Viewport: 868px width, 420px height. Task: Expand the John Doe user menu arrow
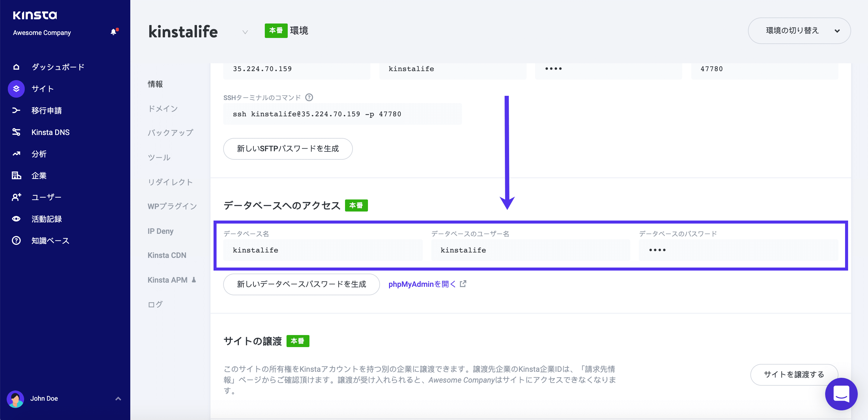tap(118, 399)
